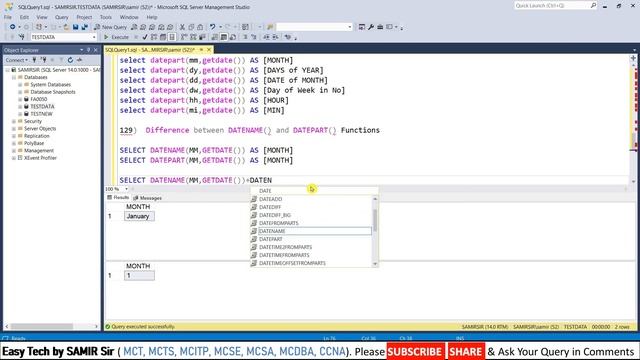The image size is (640, 360).
Task: Click the Save All icon in toolbar
Action: pos(84,27)
